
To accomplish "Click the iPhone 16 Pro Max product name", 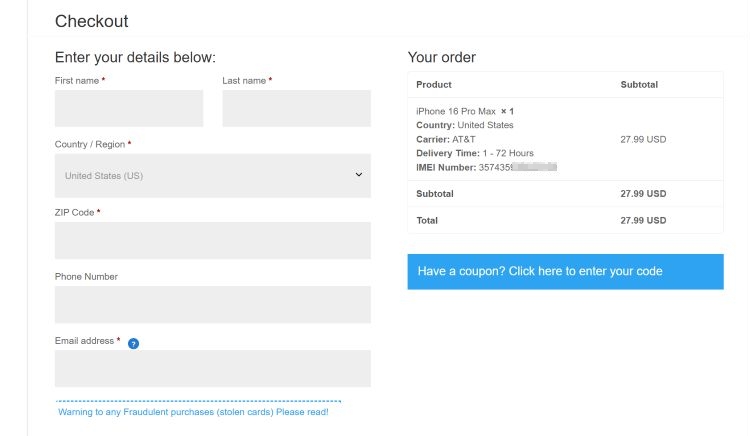I will [457, 111].
